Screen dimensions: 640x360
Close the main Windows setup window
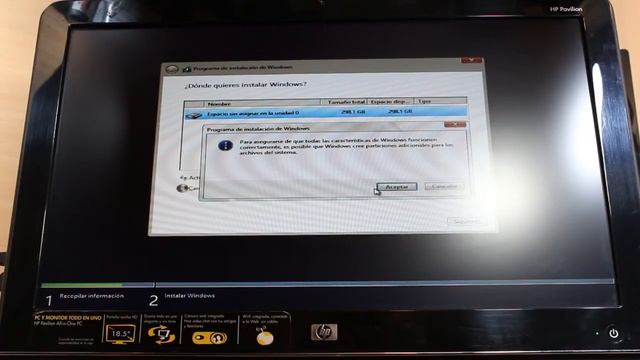tap(471, 60)
